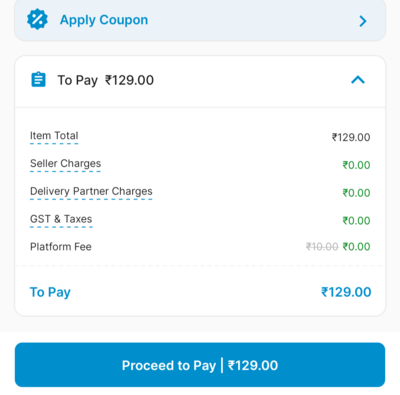Viewport: 400px width, 395px height.
Task: Click the GST & Taxes ₹0.00 value
Action: tap(356, 220)
